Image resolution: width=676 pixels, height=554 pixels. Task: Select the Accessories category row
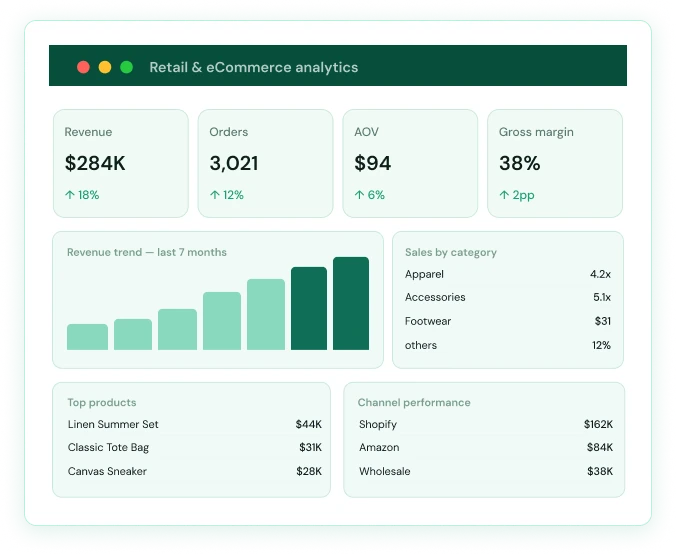(508, 297)
